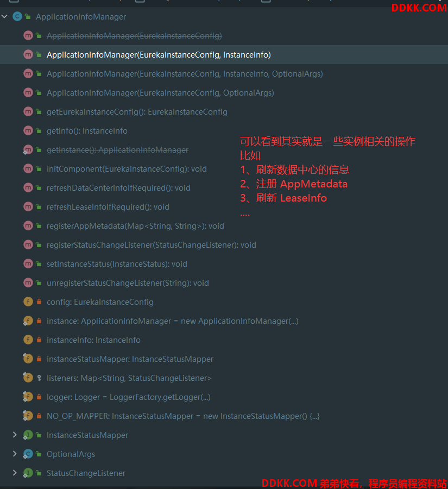Click interface icon of InstanceStatusMapper

tap(28, 435)
